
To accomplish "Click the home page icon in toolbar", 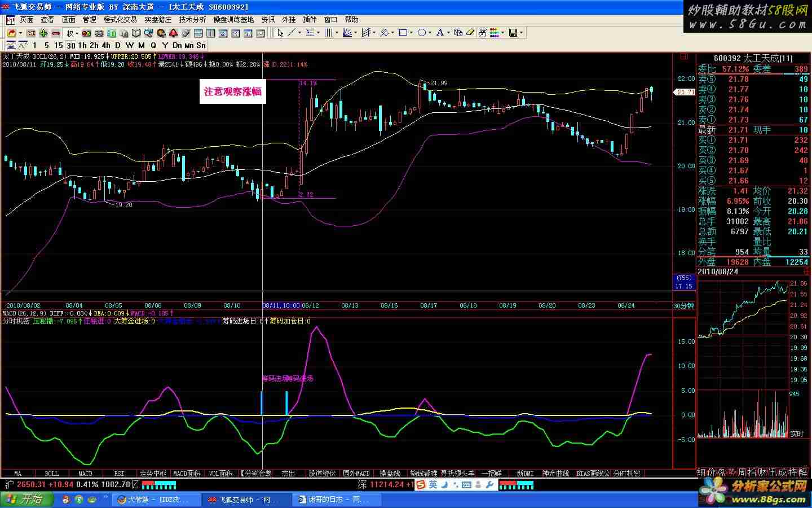I will click(x=11, y=33).
